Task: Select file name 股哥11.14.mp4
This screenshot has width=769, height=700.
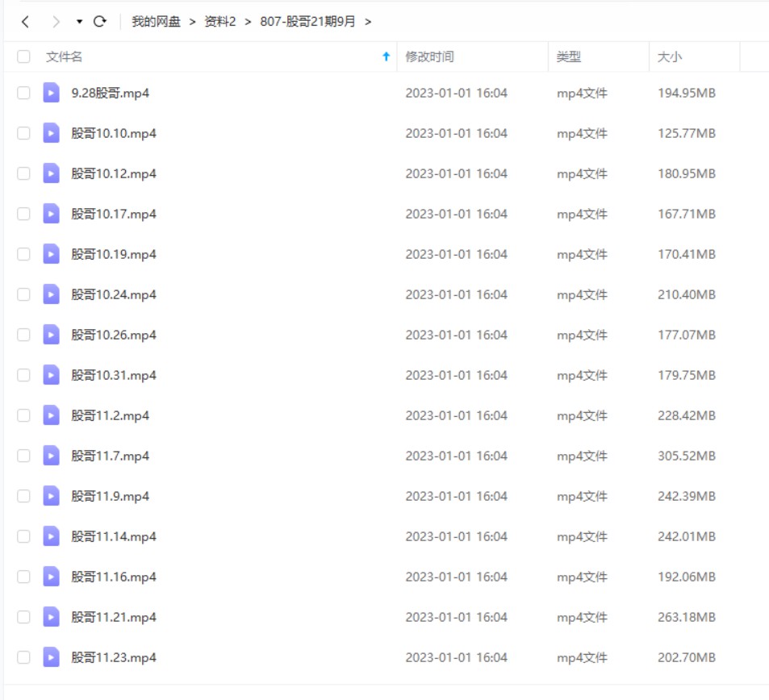Action: click(x=114, y=536)
